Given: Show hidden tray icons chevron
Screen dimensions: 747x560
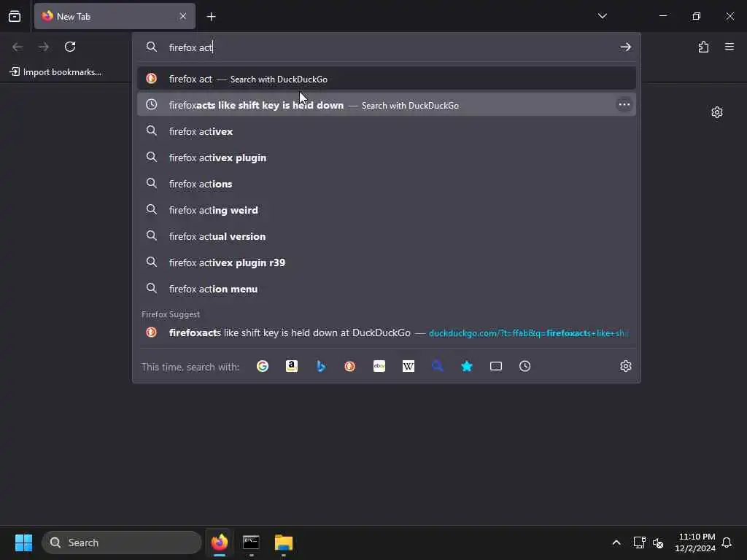Looking at the screenshot, I should pos(616,542).
